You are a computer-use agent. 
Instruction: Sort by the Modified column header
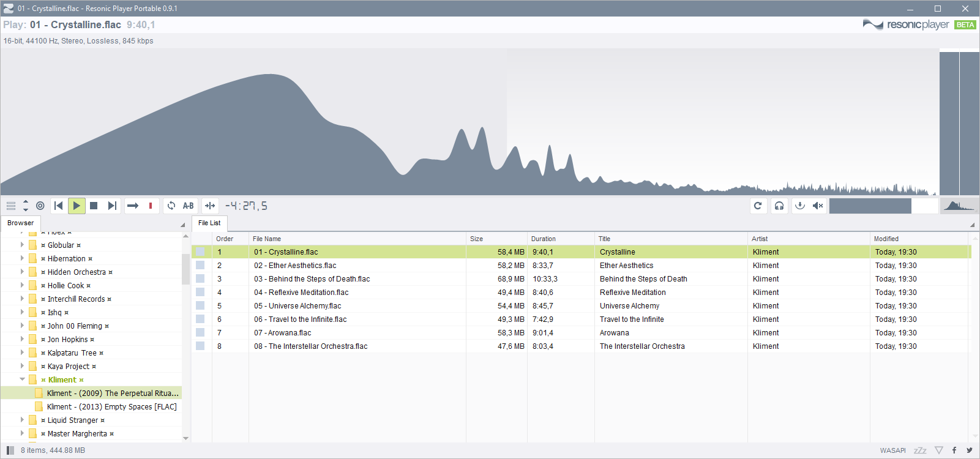point(918,239)
